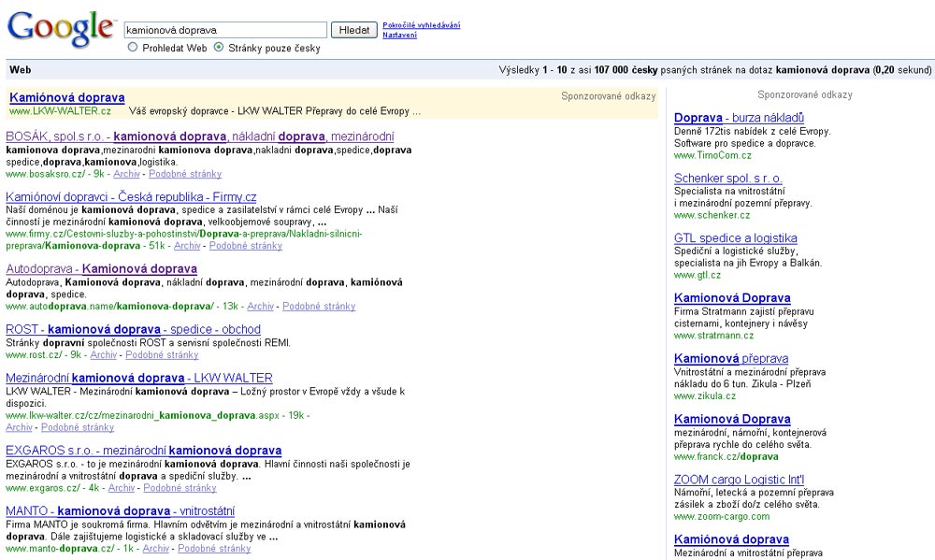Select Stránky pouze česky radio button
Image resolution: width=935 pixels, height=560 pixels.
click(x=219, y=47)
